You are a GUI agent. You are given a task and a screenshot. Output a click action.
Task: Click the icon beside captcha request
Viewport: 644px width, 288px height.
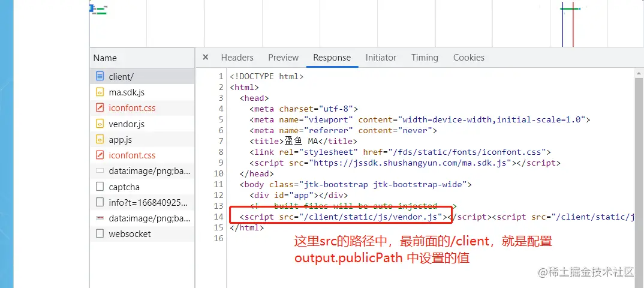100,187
